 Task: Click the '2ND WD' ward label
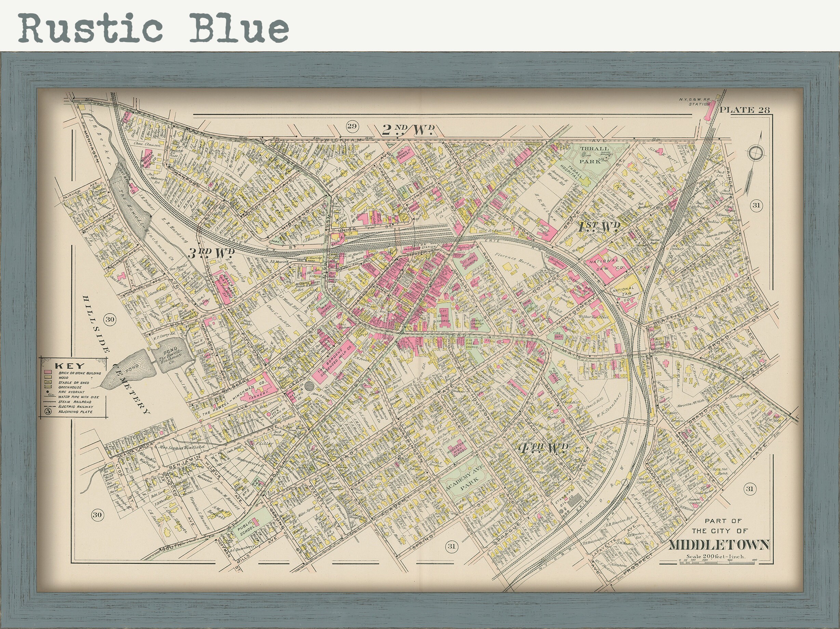(408, 130)
